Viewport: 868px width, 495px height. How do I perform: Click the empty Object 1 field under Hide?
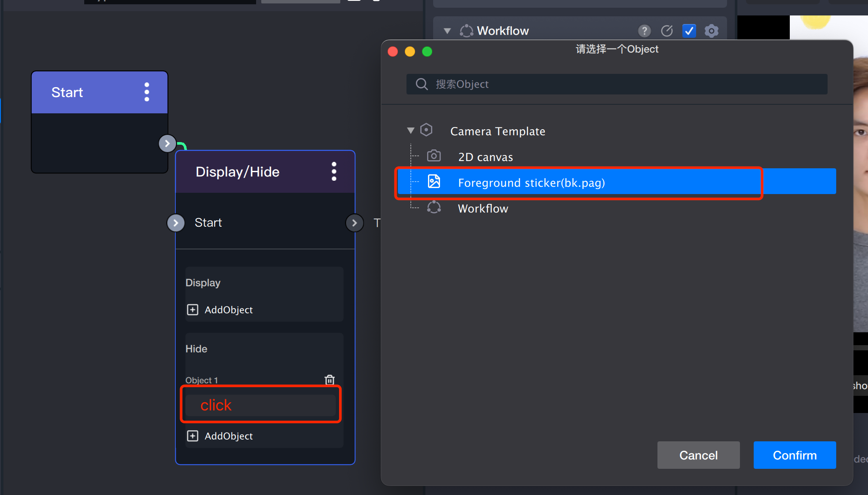tap(260, 405)
